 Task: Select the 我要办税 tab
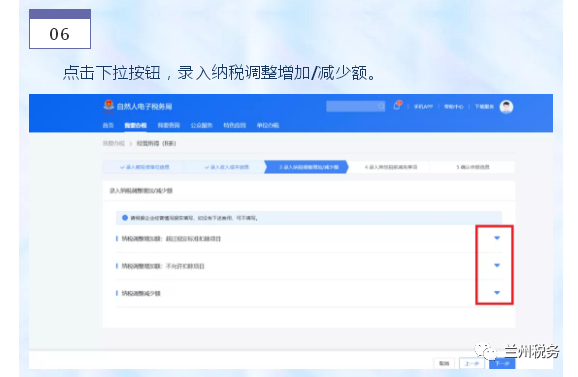click(x=135, y=125)
